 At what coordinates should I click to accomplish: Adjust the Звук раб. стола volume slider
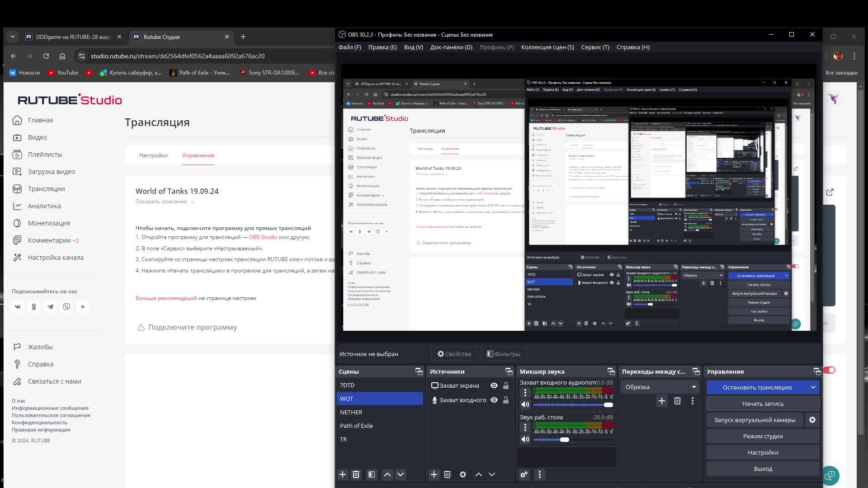[x=565, y=439]
